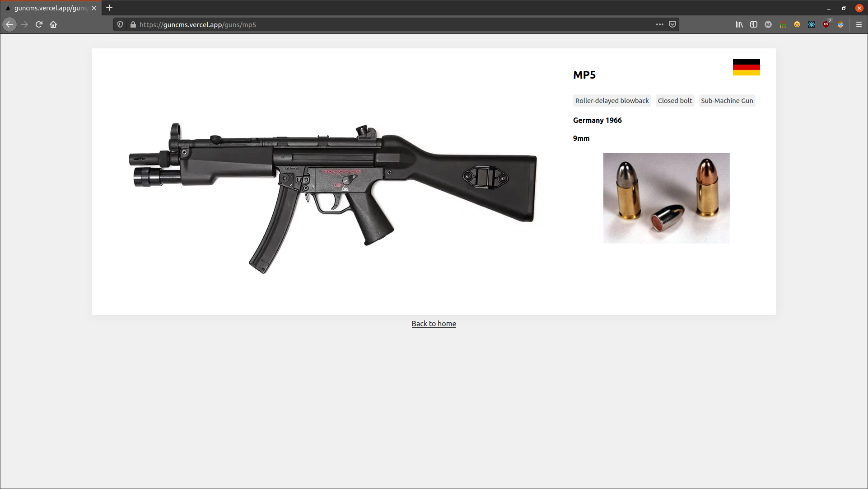
Task: Open Firefox hamburger application menu
Action: [x=859, y=24]
